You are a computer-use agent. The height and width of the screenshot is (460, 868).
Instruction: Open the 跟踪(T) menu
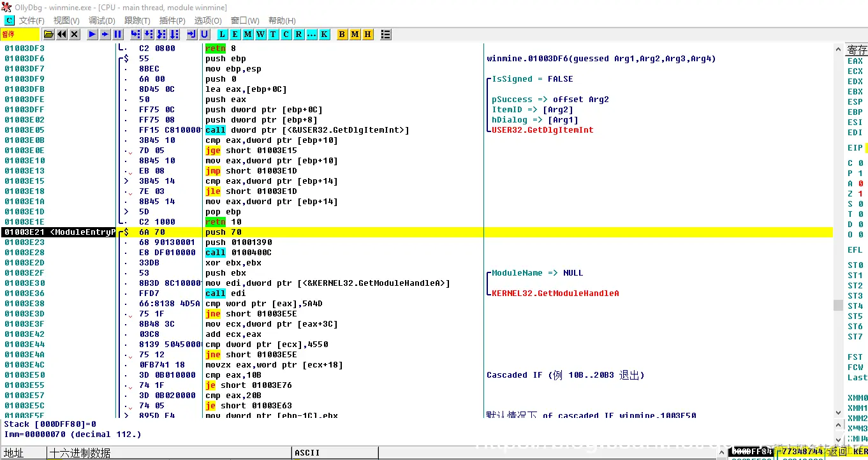(x=137, y=20)
